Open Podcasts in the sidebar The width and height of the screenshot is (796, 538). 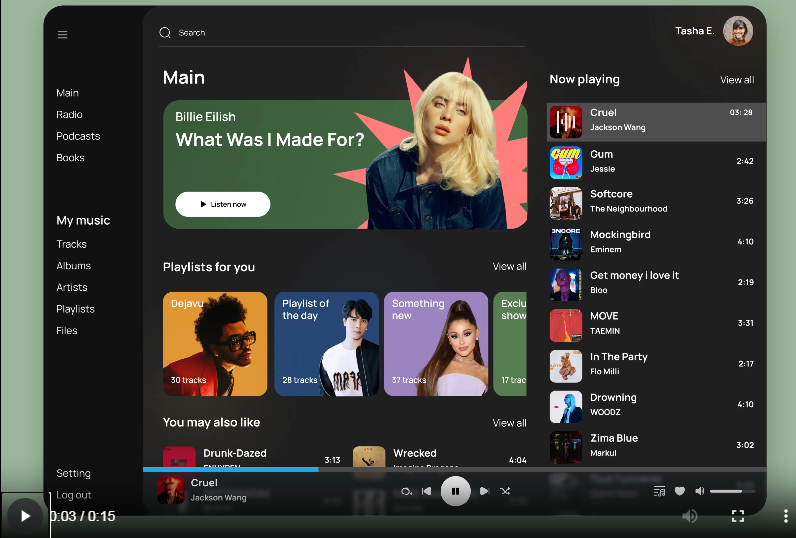[78, 136]
